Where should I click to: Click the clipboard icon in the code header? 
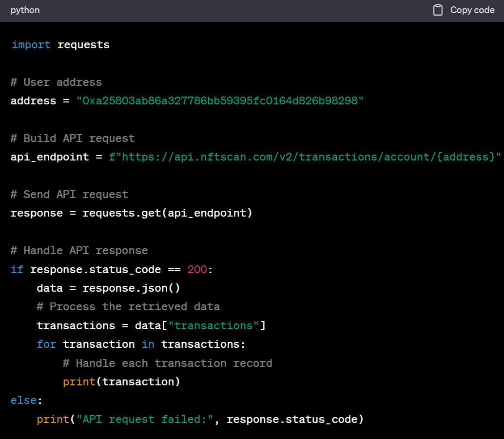[438, 10]
